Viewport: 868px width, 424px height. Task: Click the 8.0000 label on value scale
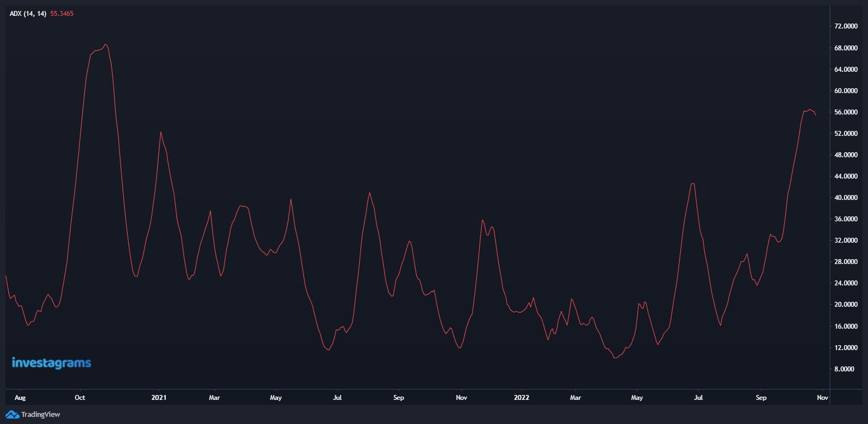[x=844, y=369]
